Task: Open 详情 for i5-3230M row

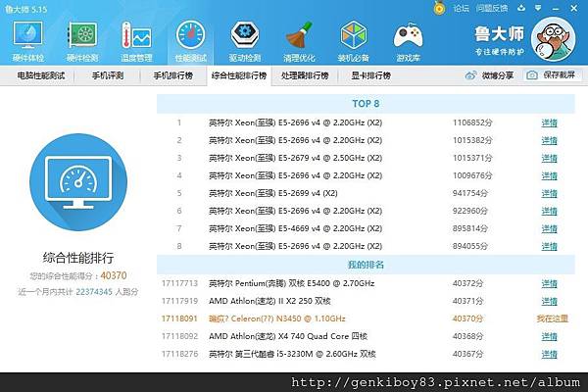Action: 550,355
